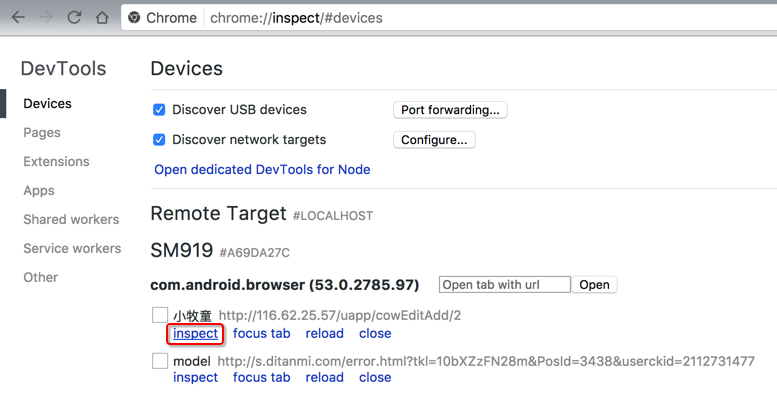Click the Chrome icon in address bar
Screen dimensions: 777x416
point(135,18)
